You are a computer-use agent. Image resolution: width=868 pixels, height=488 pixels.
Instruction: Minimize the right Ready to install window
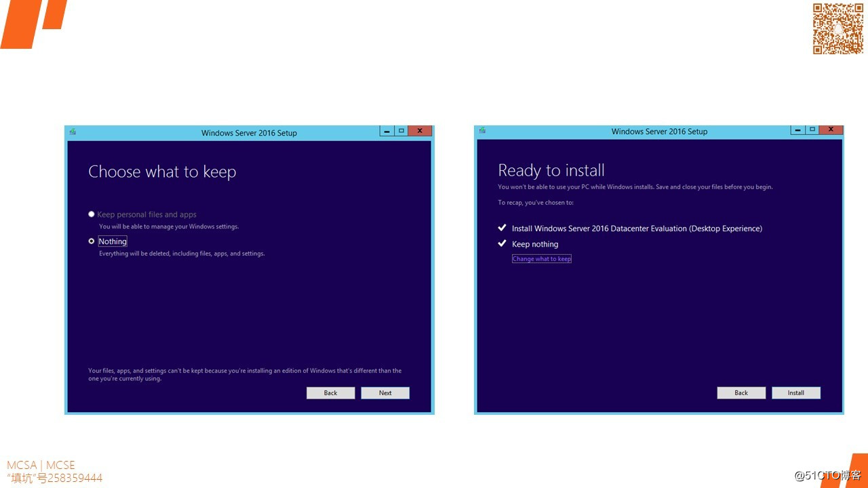tap(797, 129)
